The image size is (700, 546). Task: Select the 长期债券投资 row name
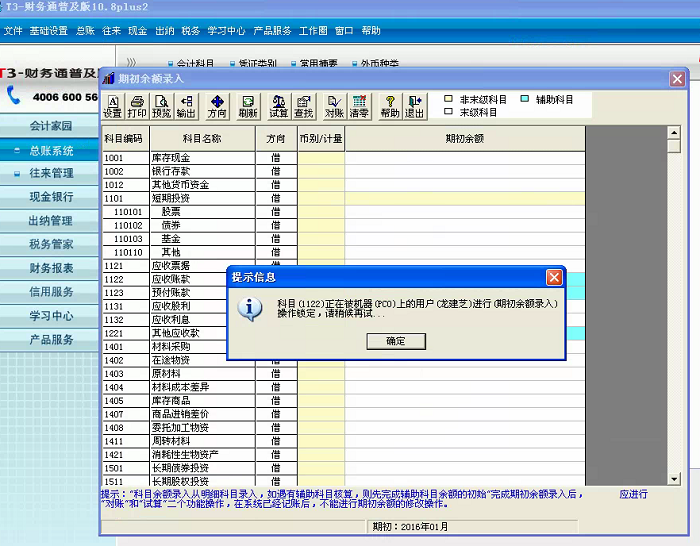[x=180, y=468]
